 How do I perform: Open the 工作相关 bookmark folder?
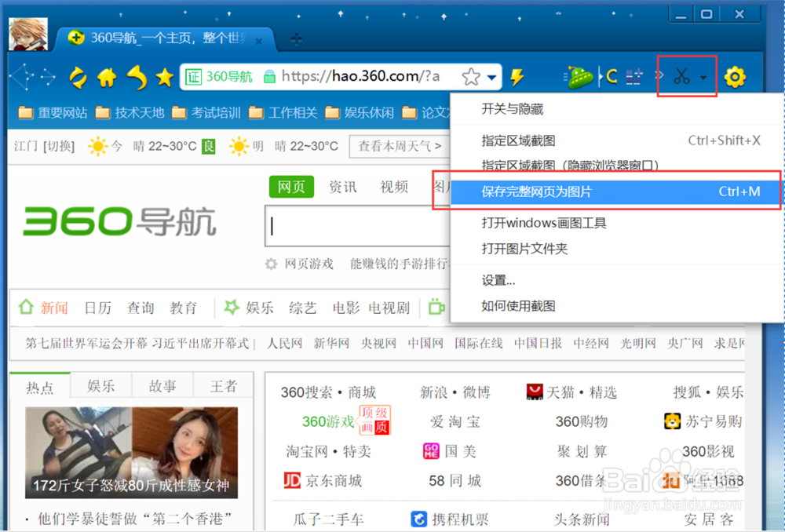[x=283, y=113]
